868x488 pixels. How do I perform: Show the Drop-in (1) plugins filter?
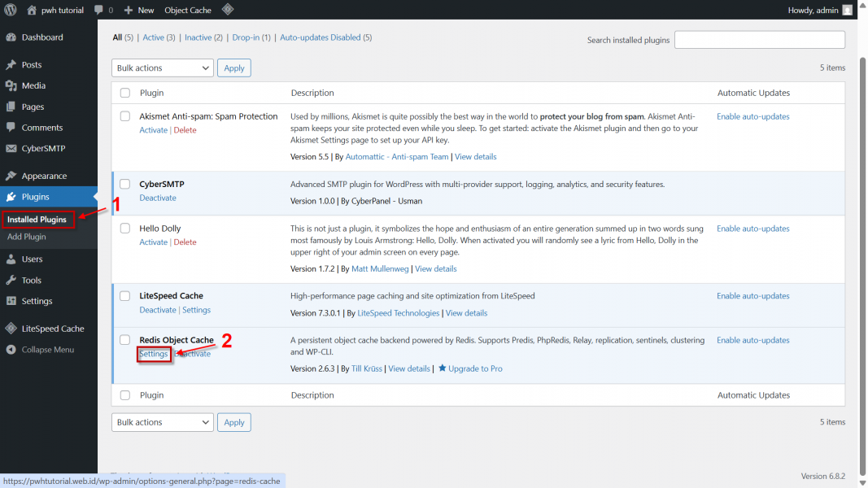click(x=251, y=37)
